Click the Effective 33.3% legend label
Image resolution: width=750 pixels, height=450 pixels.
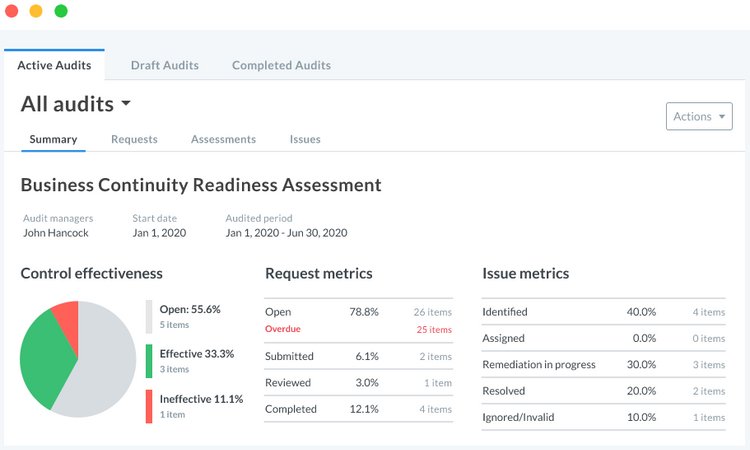tap(197, 354)
